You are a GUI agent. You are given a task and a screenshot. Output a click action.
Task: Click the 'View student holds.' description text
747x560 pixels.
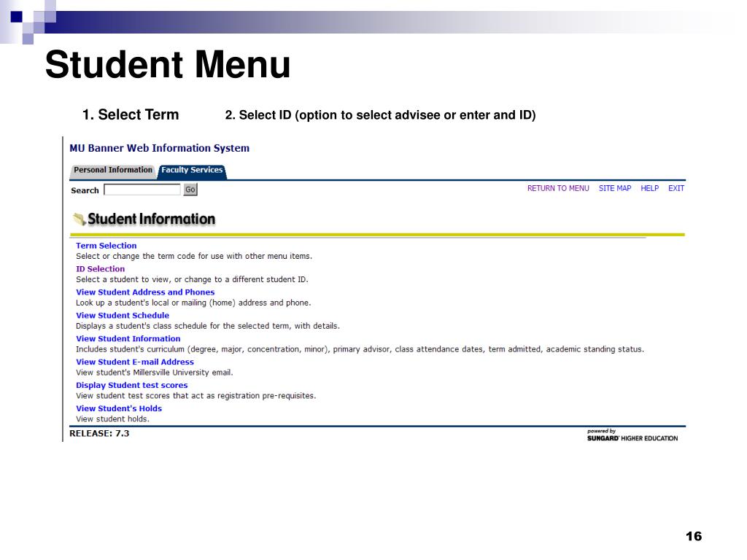tap(112, 419)
